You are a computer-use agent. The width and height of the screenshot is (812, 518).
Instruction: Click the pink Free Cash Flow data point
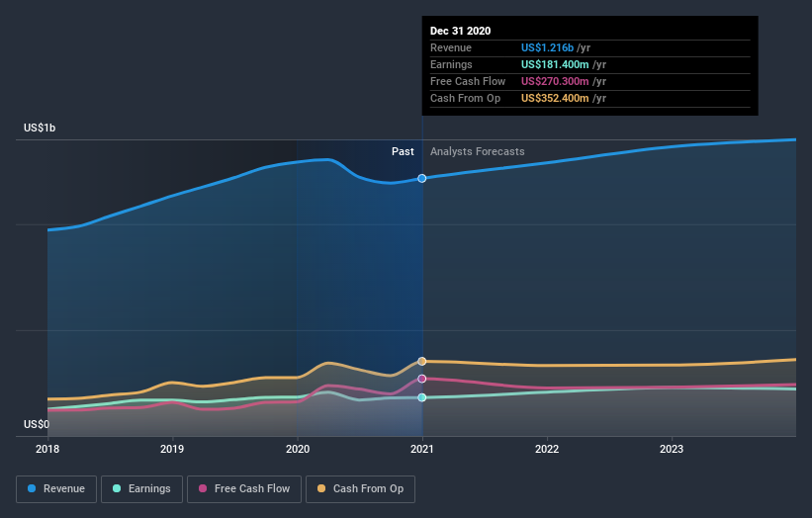pos(422,379)
